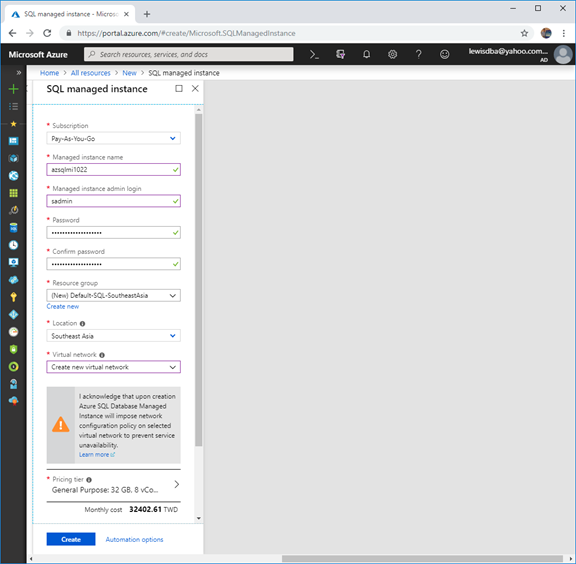Open the clock Recent icon in sidebar
This screenshot has width=576, height=564.
(14, 245)
